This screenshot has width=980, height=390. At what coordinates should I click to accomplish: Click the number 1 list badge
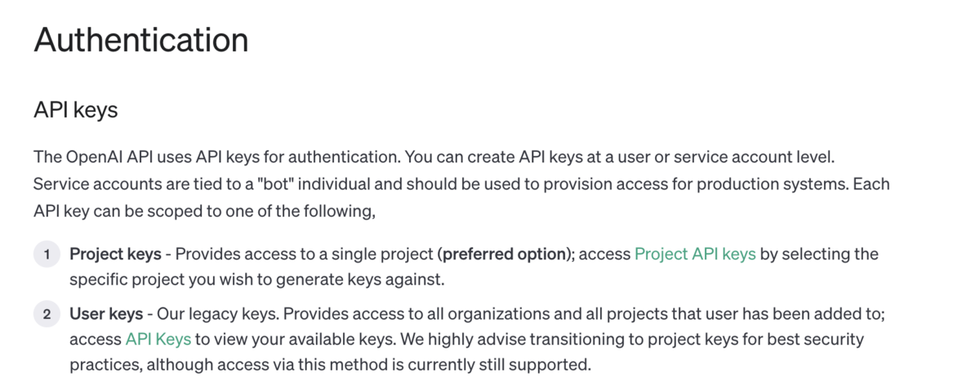(x=47, y=255)
